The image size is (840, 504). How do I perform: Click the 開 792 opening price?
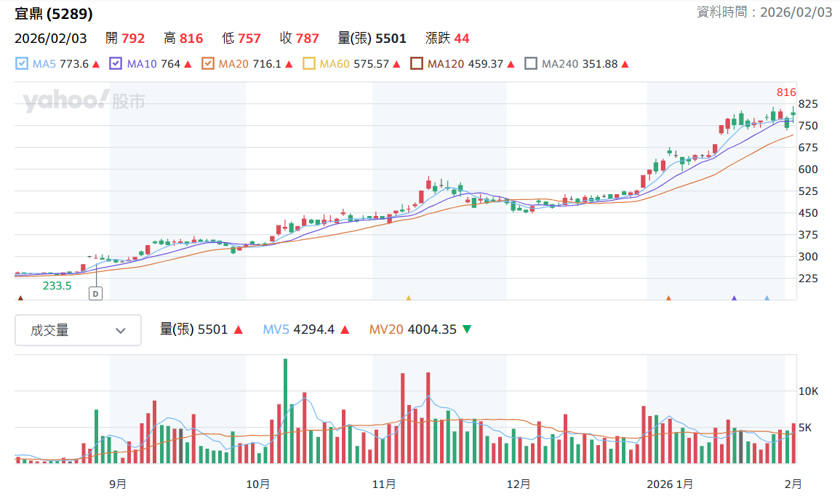point(125,39)
